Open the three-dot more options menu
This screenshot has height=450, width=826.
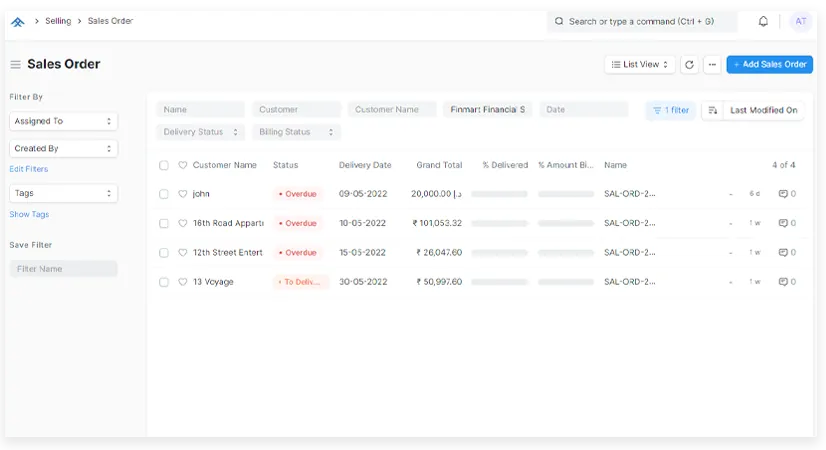click(711, 65)
